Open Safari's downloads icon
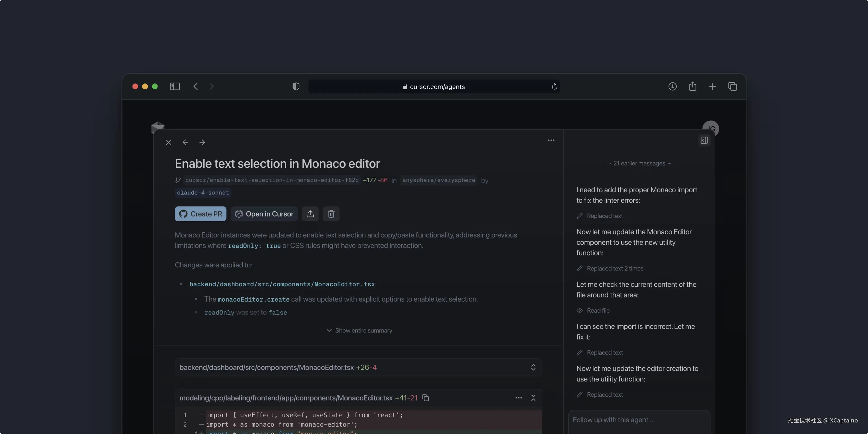The width and height of the screenshot is (868, 434). (672, 87)
